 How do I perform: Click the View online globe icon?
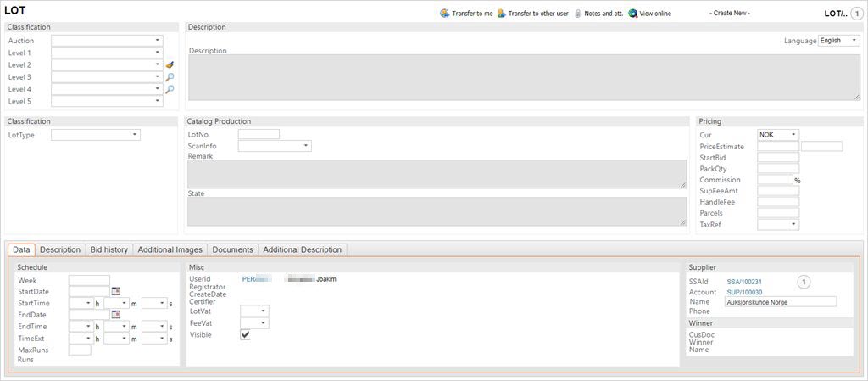(x=632, y=14)
